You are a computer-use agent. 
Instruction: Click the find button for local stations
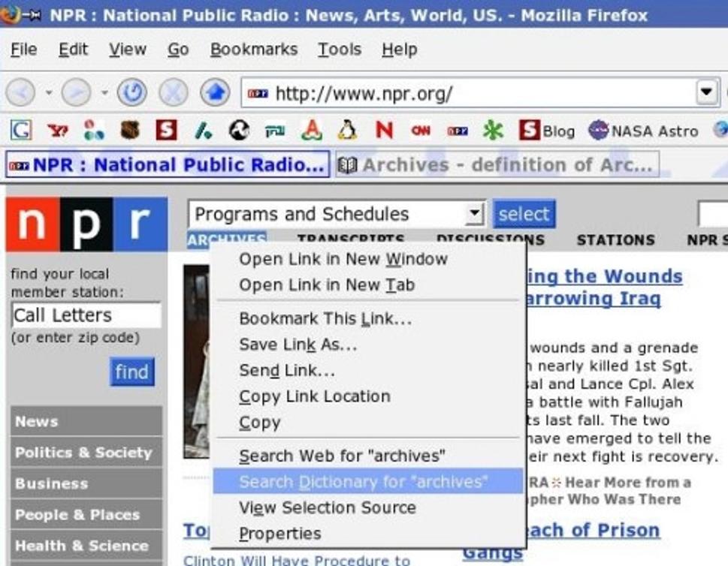[132, 372]
